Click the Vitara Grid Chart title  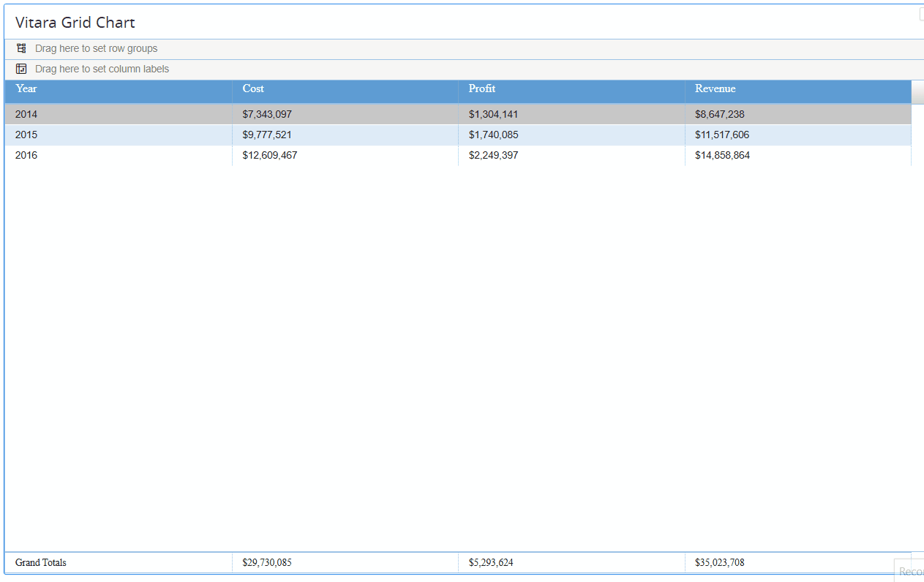point(75,23)
